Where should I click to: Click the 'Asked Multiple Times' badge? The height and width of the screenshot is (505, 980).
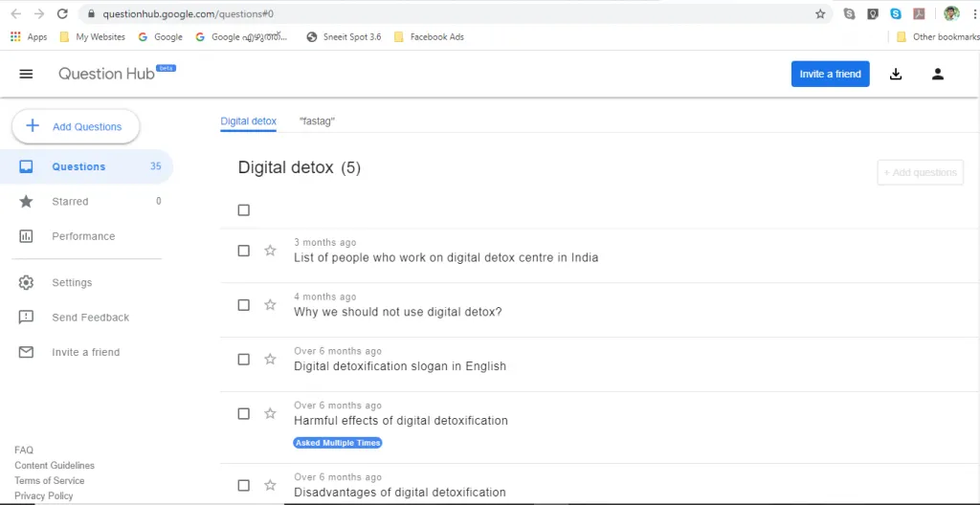[x=338, y=443]
